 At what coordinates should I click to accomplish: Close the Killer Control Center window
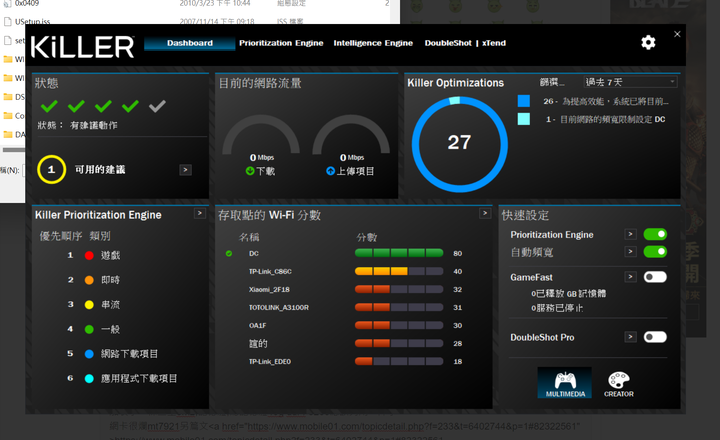677,34
